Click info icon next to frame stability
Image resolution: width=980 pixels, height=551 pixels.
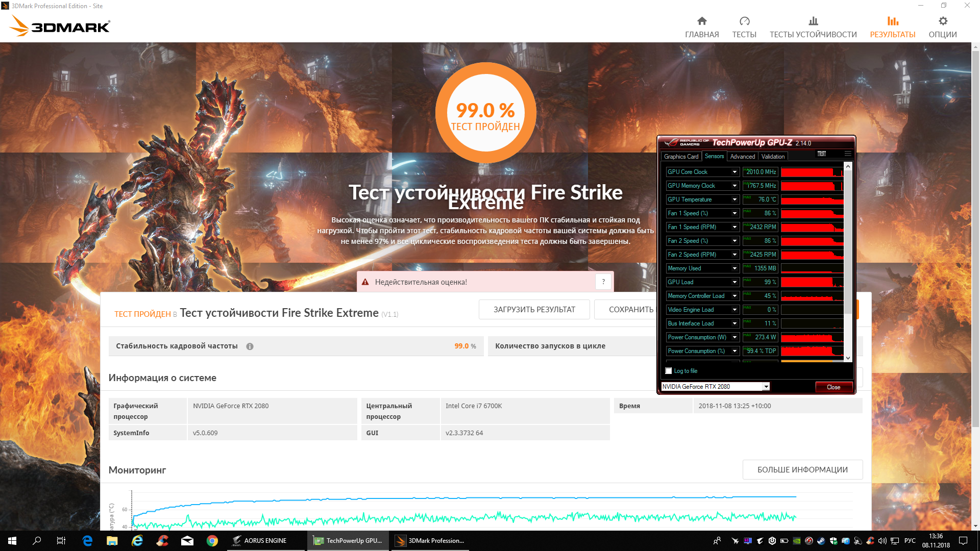pyautogui.click(x=250, y=346)
